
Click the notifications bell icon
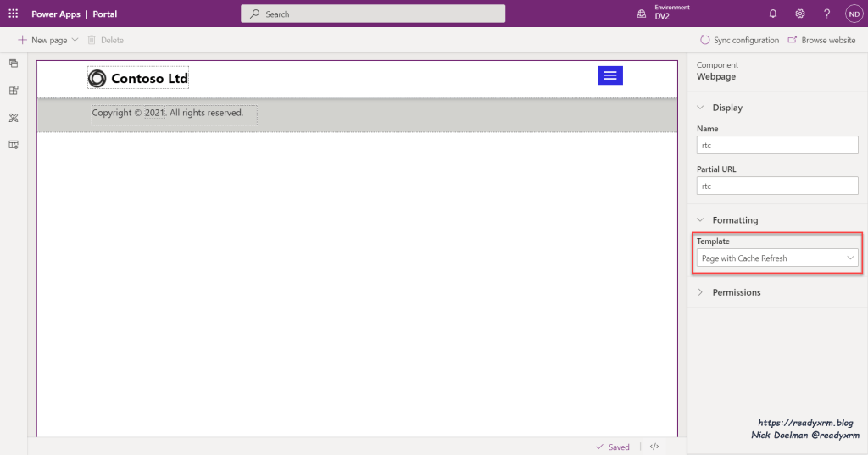[x=772, y=14]
